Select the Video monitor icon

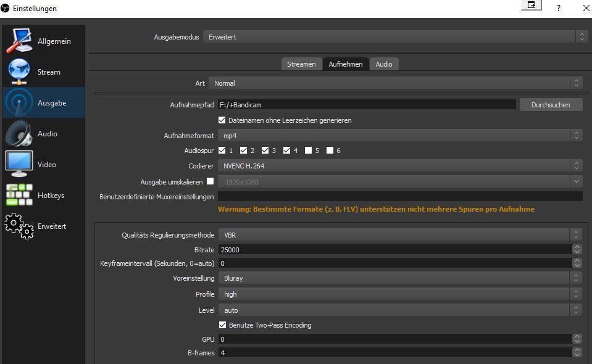pyautogui.click(x=19, y=164)
